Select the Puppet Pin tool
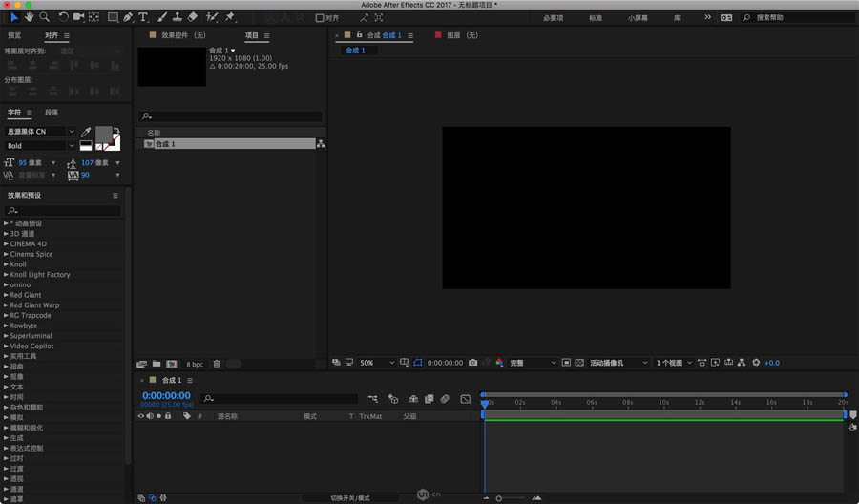 [230, 17]
